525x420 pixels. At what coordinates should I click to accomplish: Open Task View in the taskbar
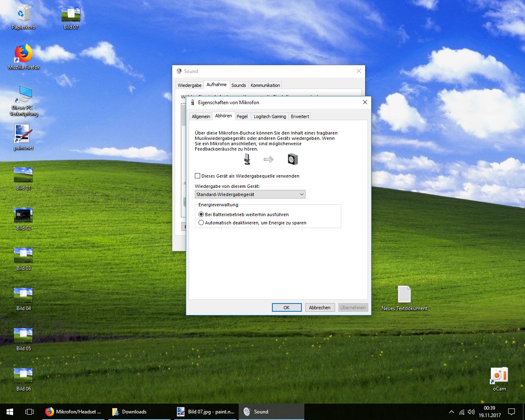[30, 412]
